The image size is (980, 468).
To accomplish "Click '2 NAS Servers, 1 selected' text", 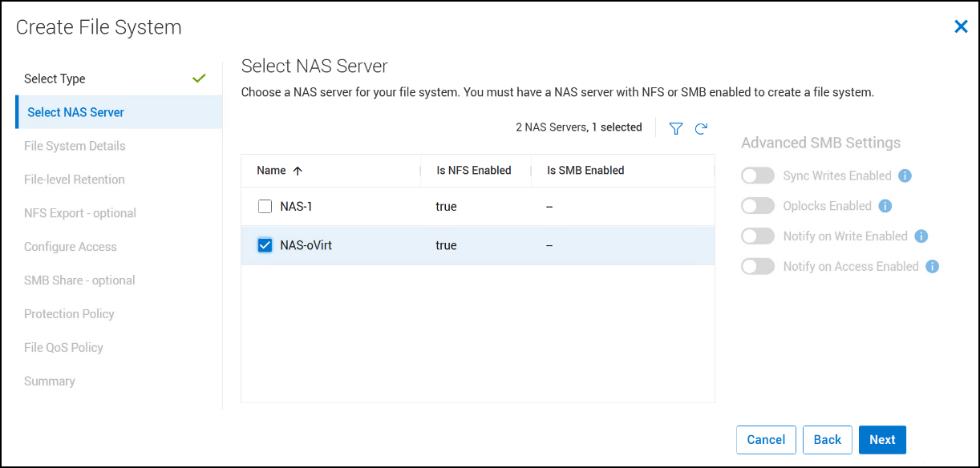I will tap(579, 127).
